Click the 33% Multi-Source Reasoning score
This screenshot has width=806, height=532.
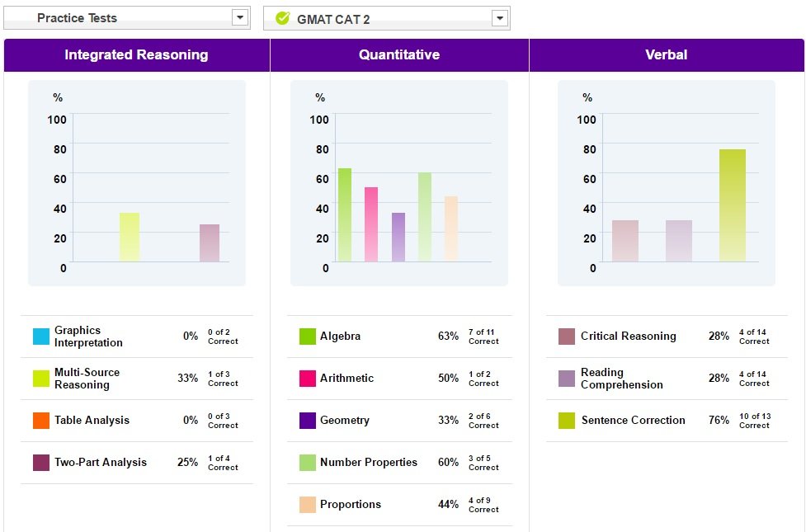tap(187, 379)
